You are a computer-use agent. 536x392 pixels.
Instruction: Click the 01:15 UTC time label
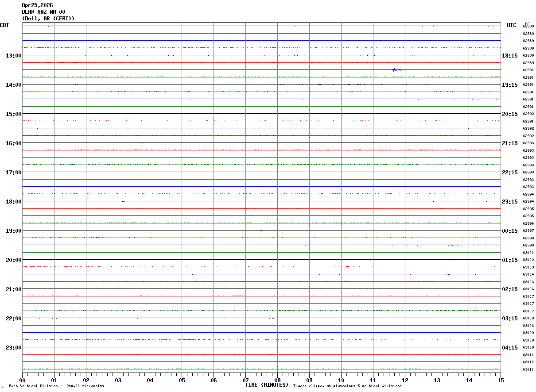pos(510,260)
